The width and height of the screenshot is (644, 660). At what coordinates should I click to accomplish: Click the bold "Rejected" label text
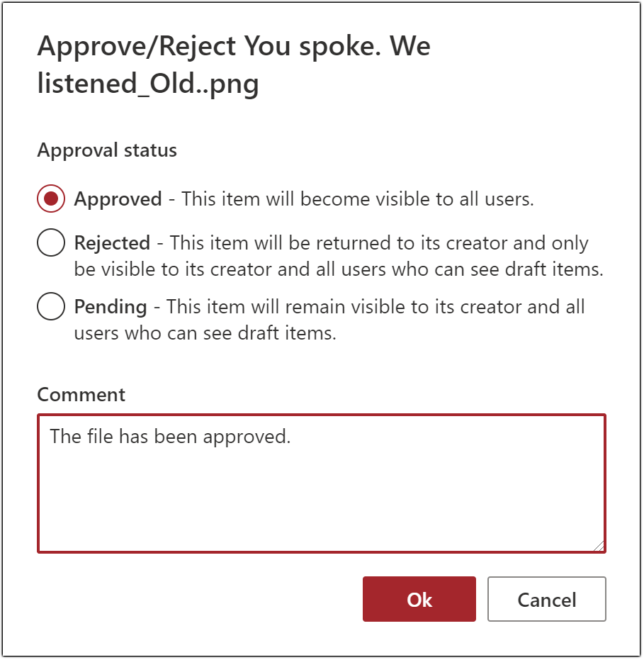point(112,243)
